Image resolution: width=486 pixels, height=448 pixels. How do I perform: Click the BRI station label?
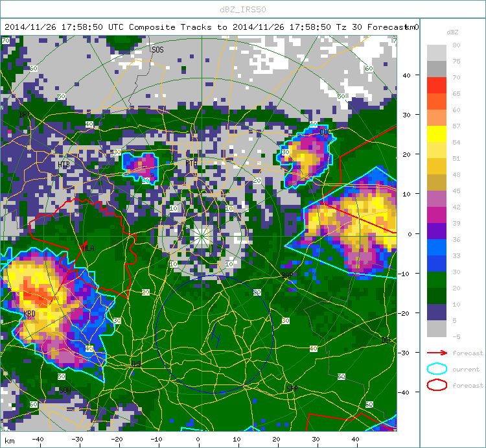click(x=25, y=114)
